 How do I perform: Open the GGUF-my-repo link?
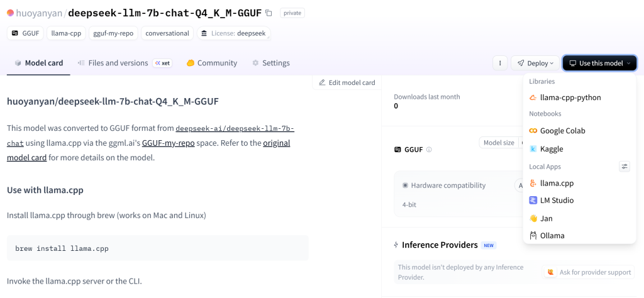coord(169,143)
